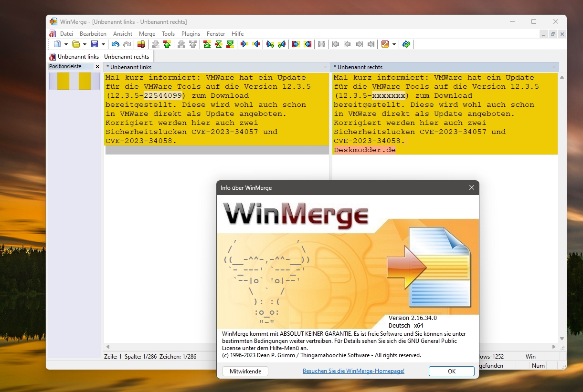Click the Zeile: 1 Spalte status entry

[150, 356]
